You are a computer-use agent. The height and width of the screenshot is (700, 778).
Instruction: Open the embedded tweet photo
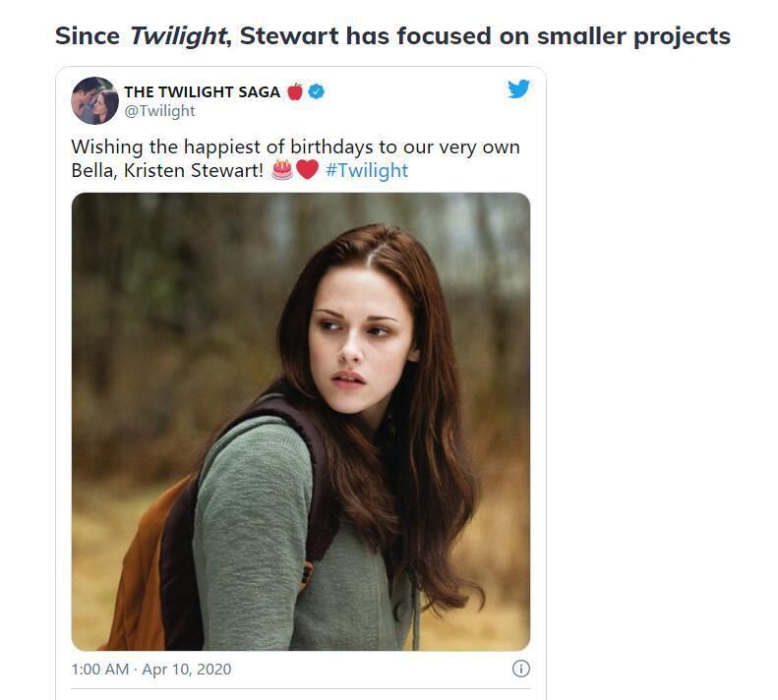[301, 421]
